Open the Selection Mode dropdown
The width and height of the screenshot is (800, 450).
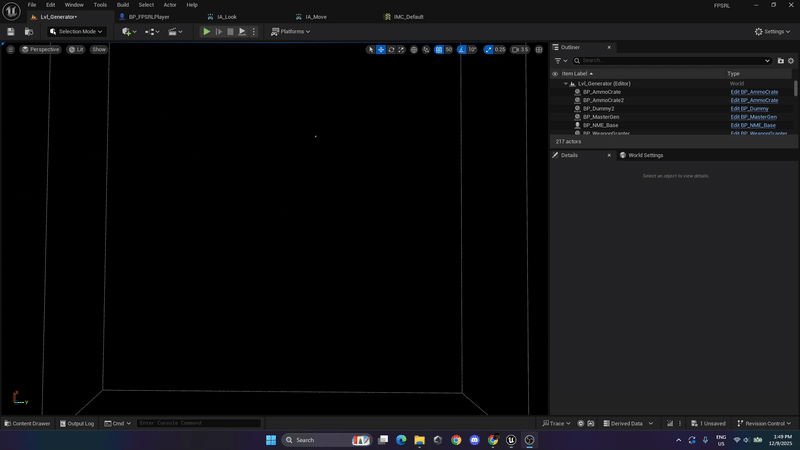point(78,32)
